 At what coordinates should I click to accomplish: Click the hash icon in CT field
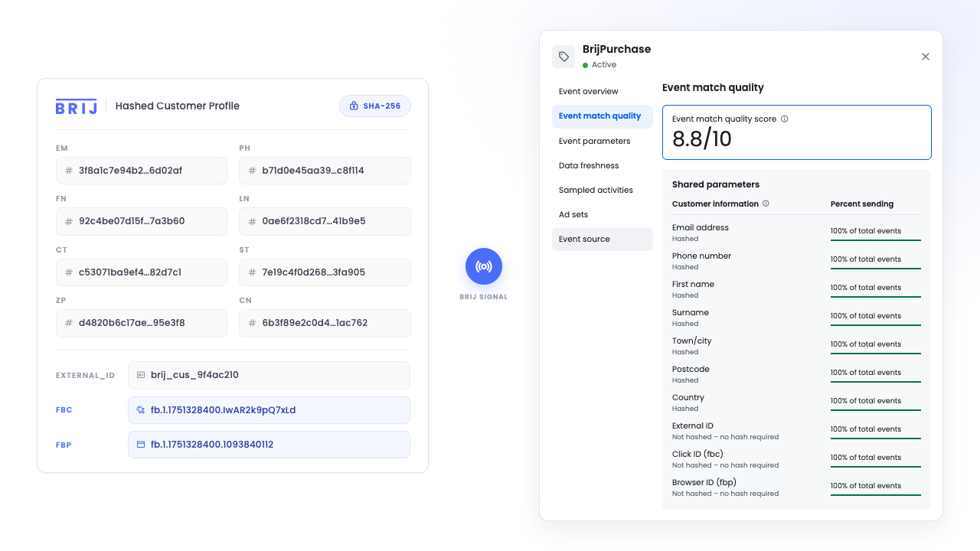coord(69,272)
